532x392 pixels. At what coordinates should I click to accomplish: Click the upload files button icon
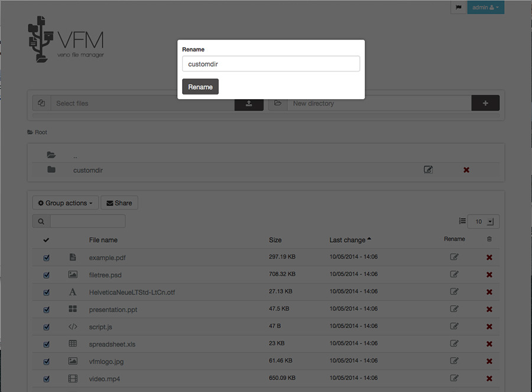(249, 103)
